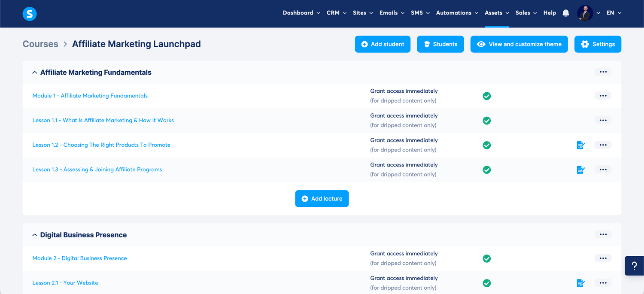644x294 pixels.
Task: Open the note editor icon for Lesson 1.2
Action: (581, 145)
